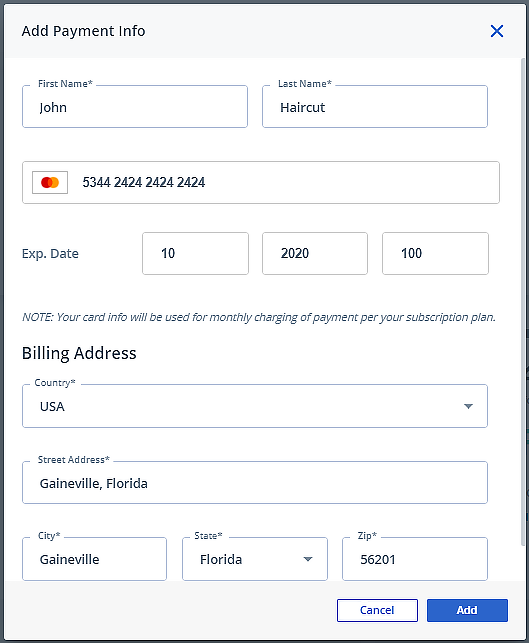The height and width of the screenshot is (643, 529).
Task: Cancel adding payment info
Action: point(377,610)
